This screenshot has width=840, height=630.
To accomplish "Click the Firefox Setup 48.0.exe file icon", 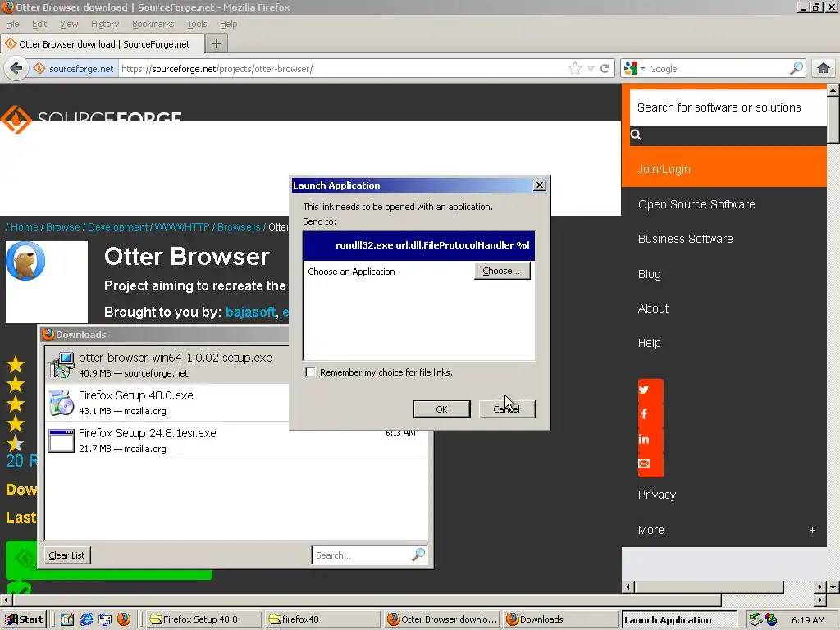I will click(62, 403).
